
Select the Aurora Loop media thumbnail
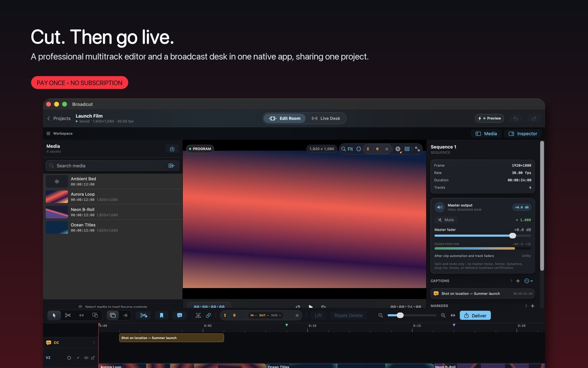(x=57, y=197)
